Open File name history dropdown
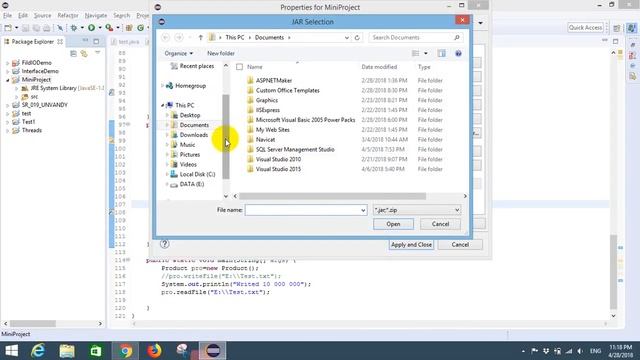 tap(363, 210)
